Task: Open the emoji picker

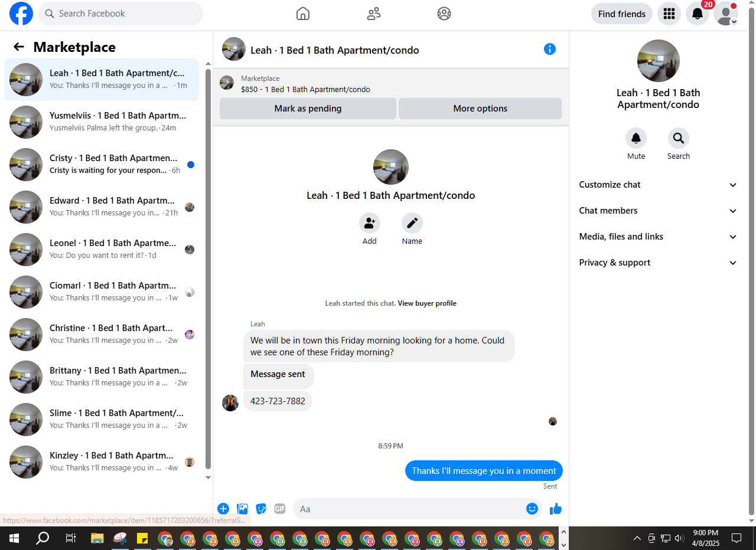Action: click(x=532, y=509)
